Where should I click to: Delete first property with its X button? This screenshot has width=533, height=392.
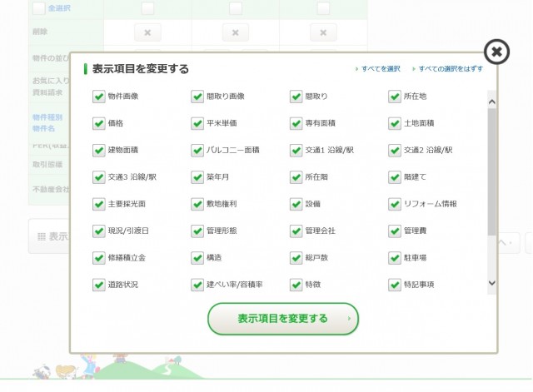(147, 32)
